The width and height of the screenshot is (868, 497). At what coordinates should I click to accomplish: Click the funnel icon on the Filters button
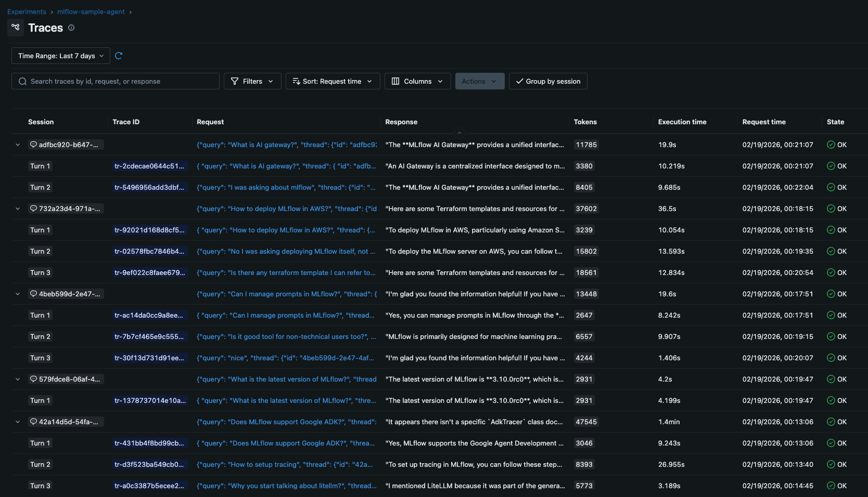coord(236,81)
